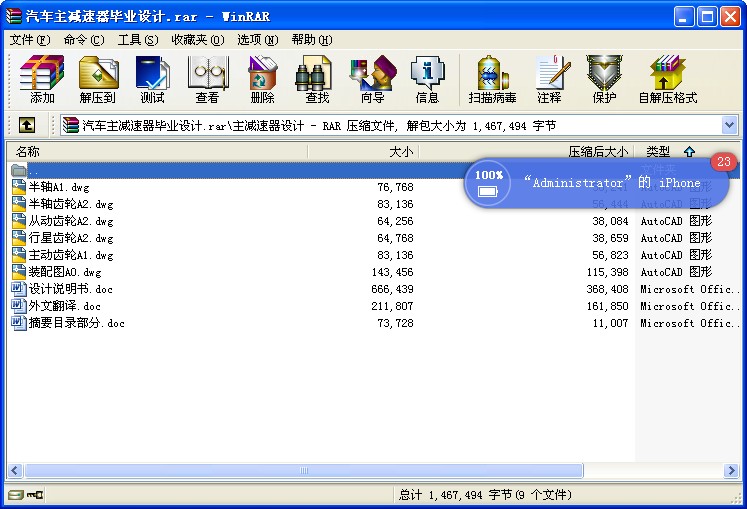This screenshot has height=509, width=747.
Task: Click the 测试 (Test) toolbar icon
Action: pos(152,79)
